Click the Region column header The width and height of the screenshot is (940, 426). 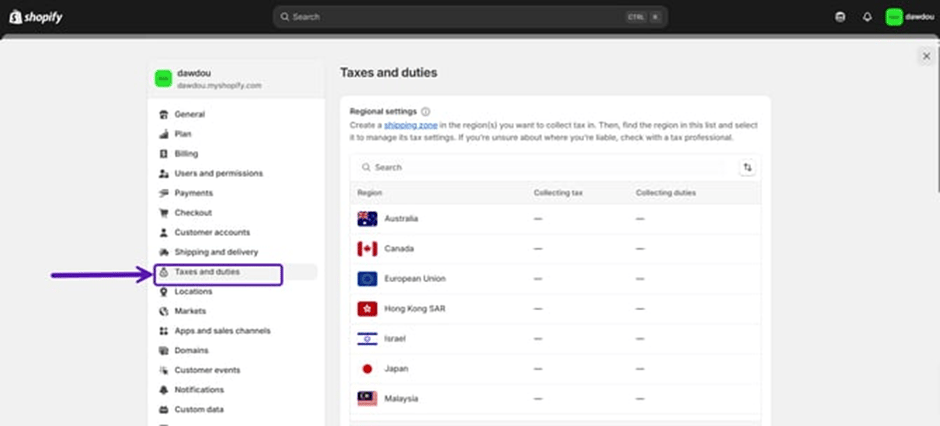pyautogui.click(x=370, y=193)
